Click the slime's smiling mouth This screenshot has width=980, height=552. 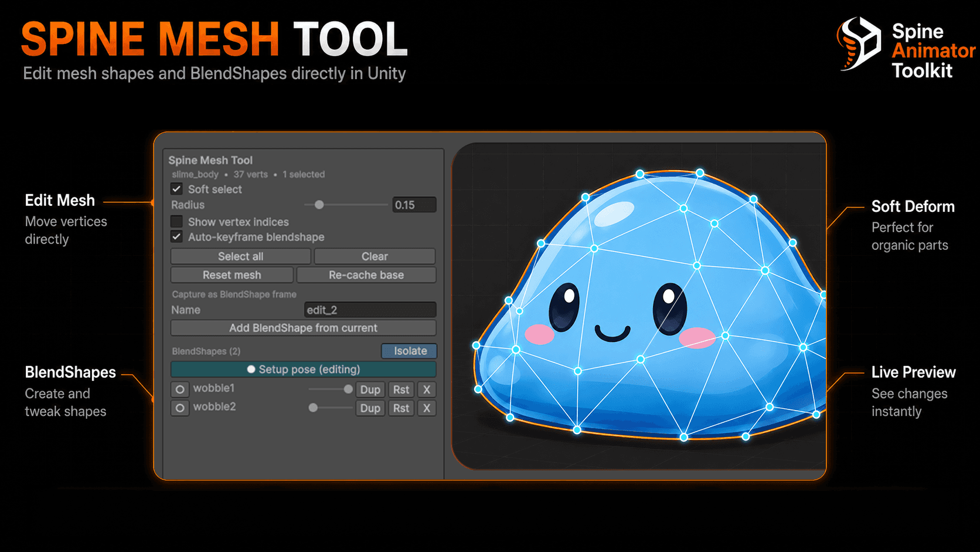[612, 333]
